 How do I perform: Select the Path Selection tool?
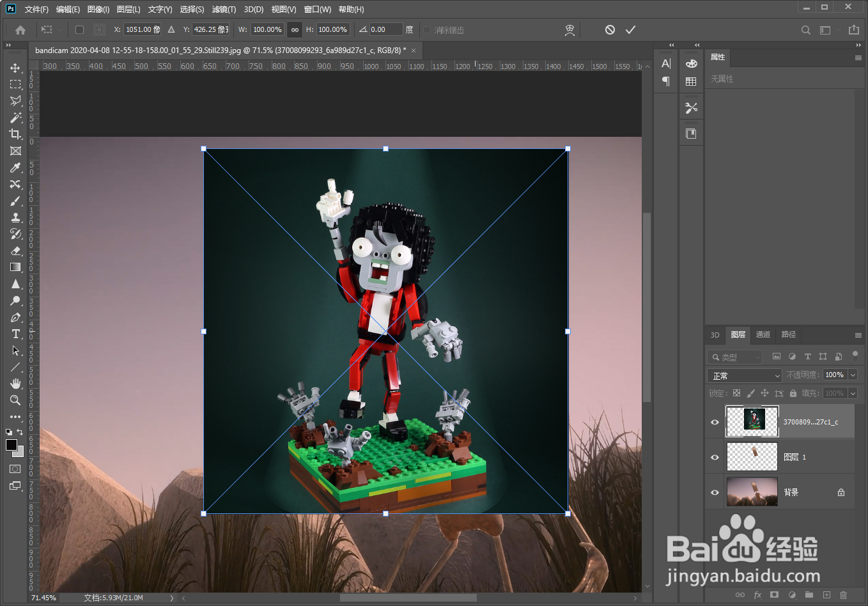click(15, 350)
